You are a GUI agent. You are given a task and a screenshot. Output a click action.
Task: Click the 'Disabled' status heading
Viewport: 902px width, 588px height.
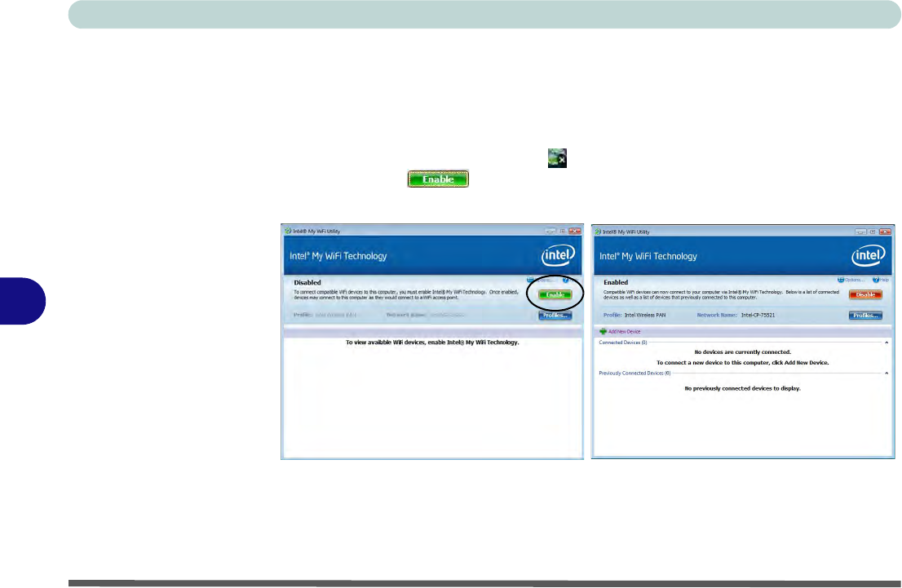coord(307,282)
